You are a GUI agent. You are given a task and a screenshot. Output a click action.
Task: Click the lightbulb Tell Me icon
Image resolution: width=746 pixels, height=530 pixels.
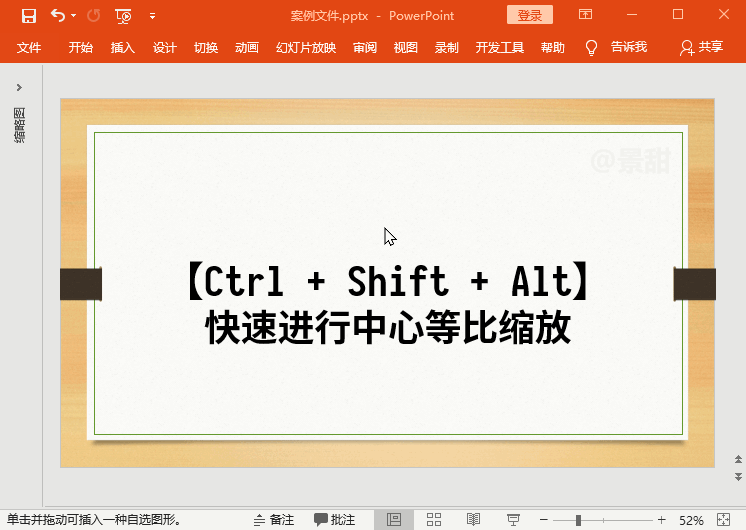pyautogui.click(x=591, y=48)
